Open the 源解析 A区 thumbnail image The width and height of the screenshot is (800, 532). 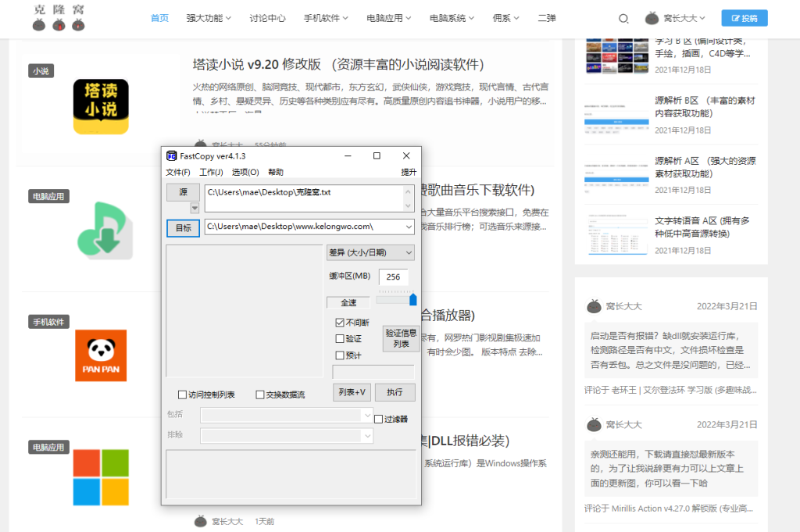[x=616, y=176]
